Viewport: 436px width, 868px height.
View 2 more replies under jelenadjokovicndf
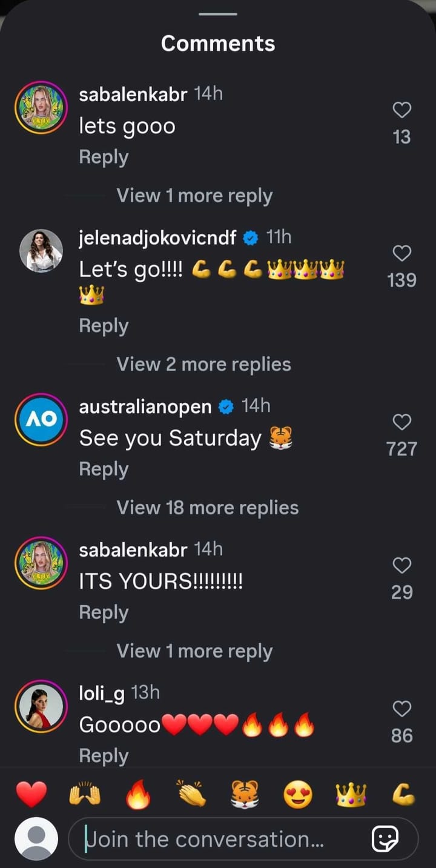(203, 364)
